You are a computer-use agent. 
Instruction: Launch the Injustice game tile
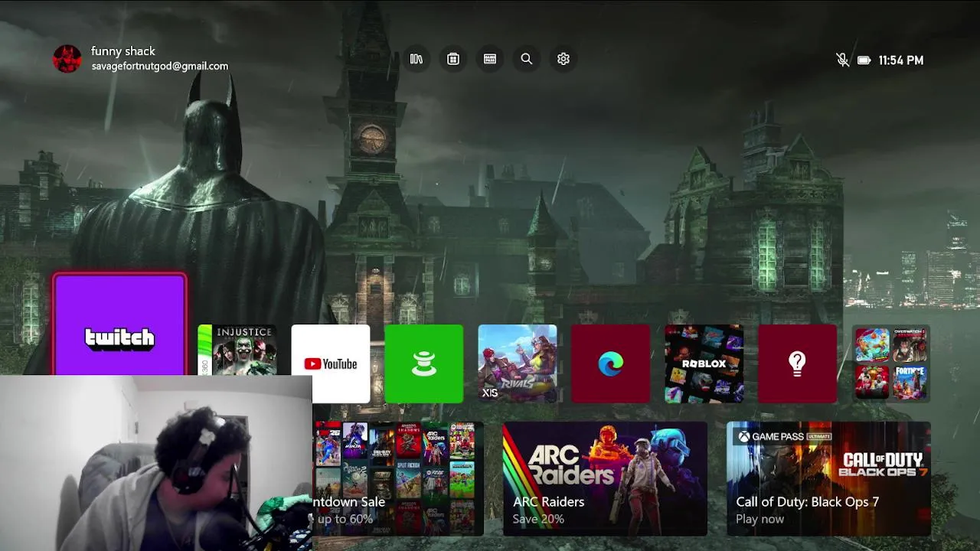[237, 350]
